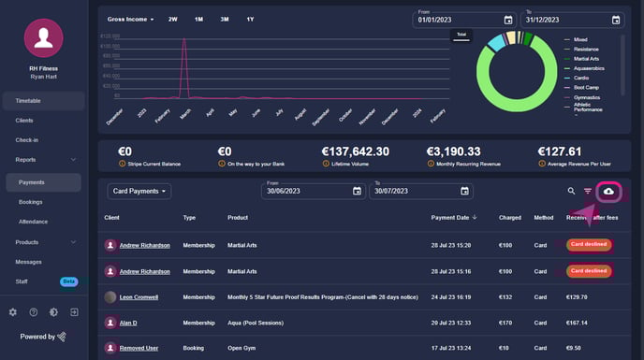This screenshot has width=644, height=360.
Task: Select the 3M chart range
Action: [x=225, y=20]
